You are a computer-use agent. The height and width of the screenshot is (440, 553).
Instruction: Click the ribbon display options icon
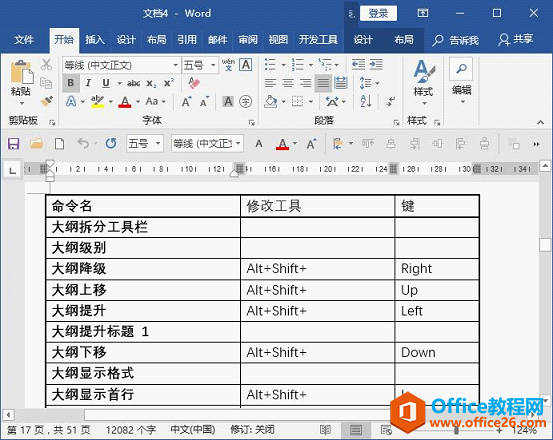pos(423,13)
